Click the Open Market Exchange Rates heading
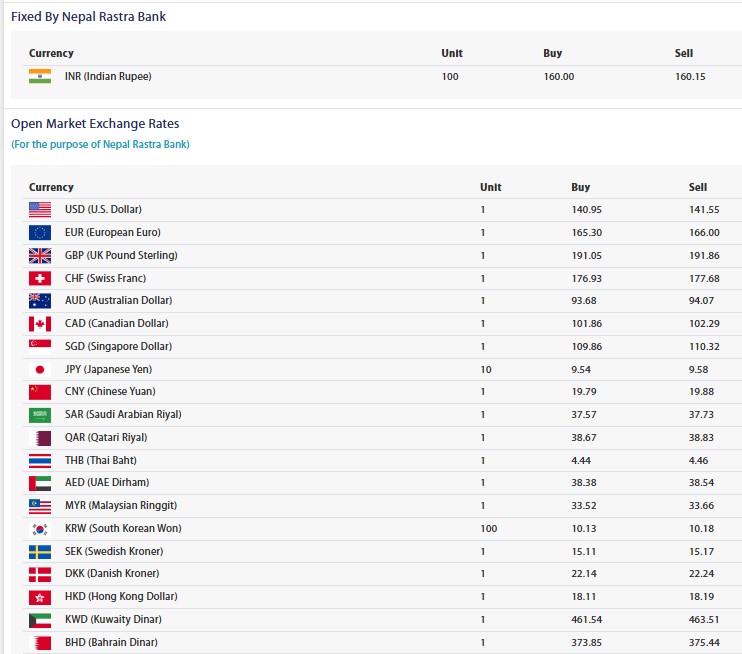 [95, 124]
